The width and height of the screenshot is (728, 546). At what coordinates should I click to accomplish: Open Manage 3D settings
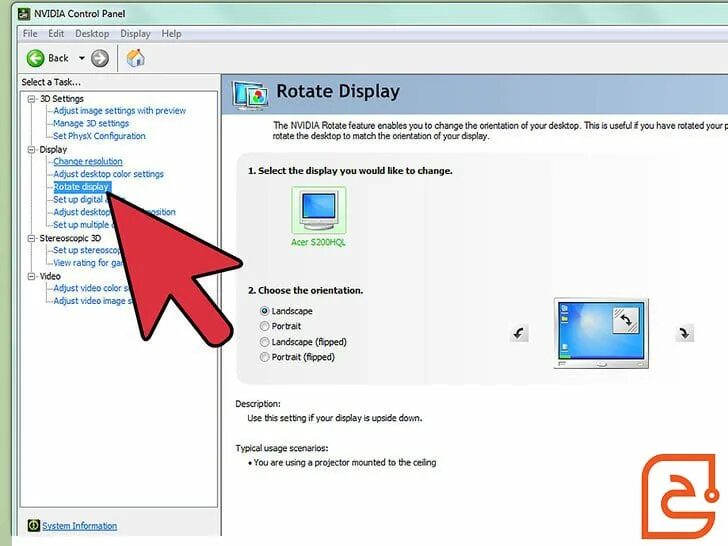click(x=91, y=123)
